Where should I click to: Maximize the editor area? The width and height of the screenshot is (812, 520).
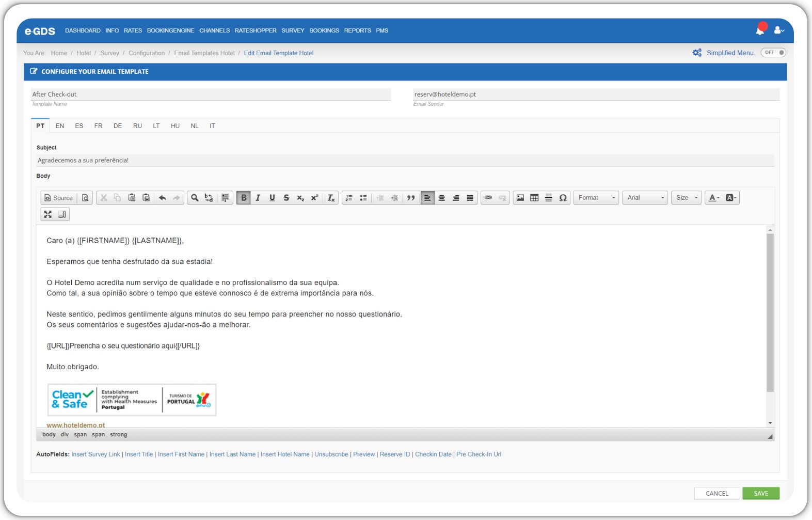(48, 214)
